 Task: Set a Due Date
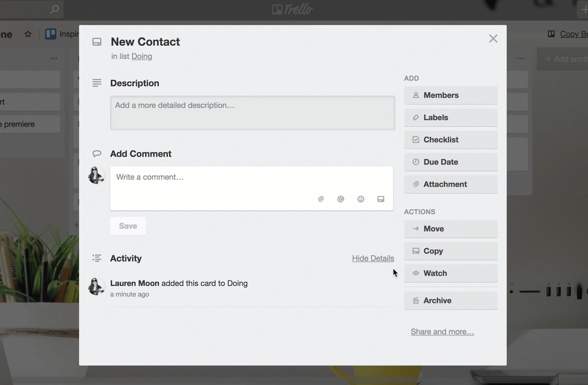coord(450,162)
